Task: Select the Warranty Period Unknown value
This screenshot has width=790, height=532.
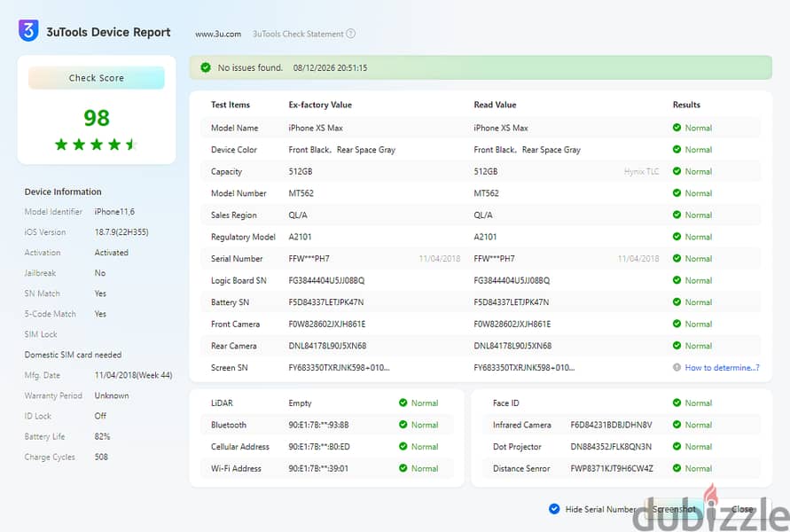Action: [112, 395]
